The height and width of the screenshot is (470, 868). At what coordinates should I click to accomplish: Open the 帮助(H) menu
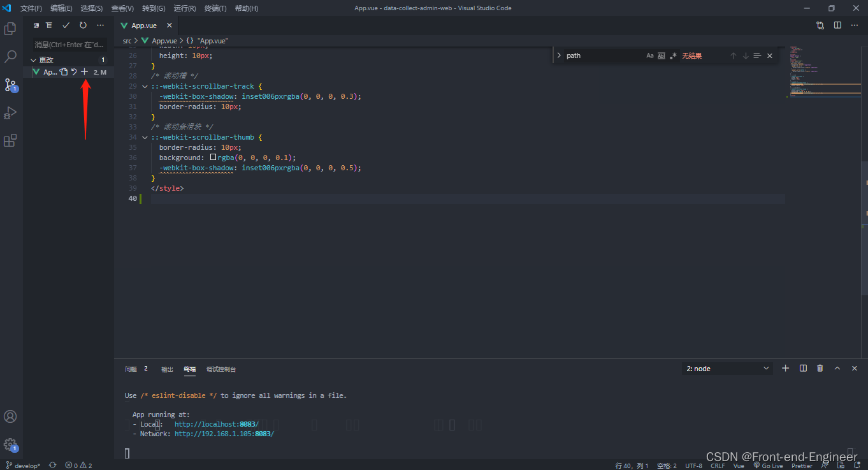tap(247, 8)
